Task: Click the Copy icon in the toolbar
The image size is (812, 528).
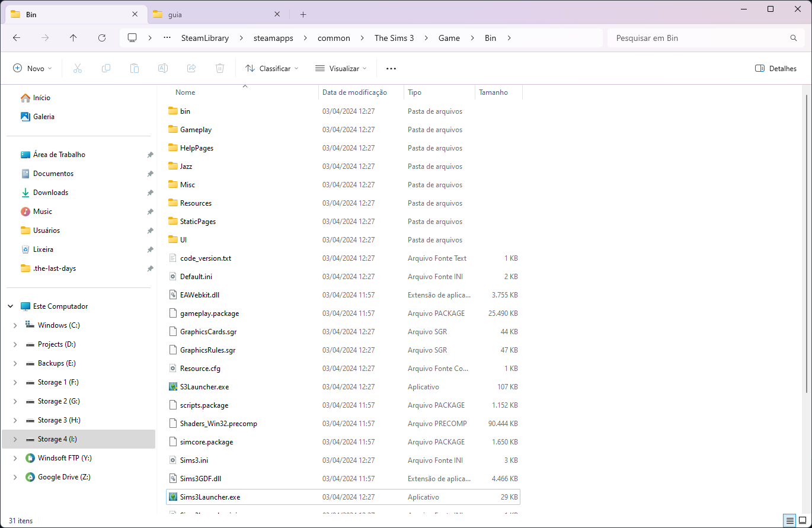Action: (106, 68)
